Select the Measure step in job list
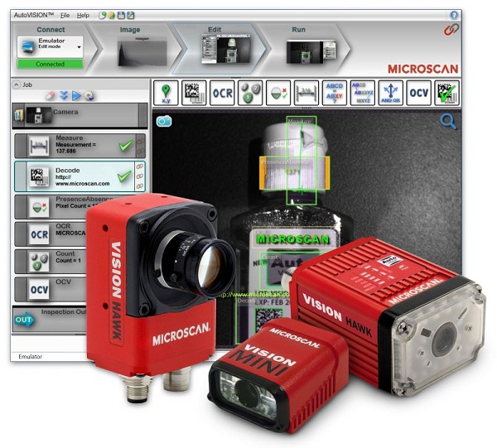Screen dimensions: 497x448 coord(80,146)
